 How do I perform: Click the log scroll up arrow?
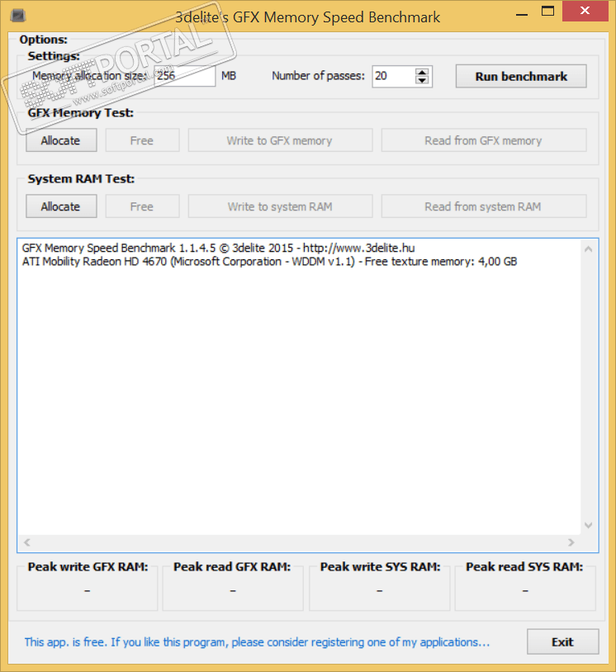[588, 249]
